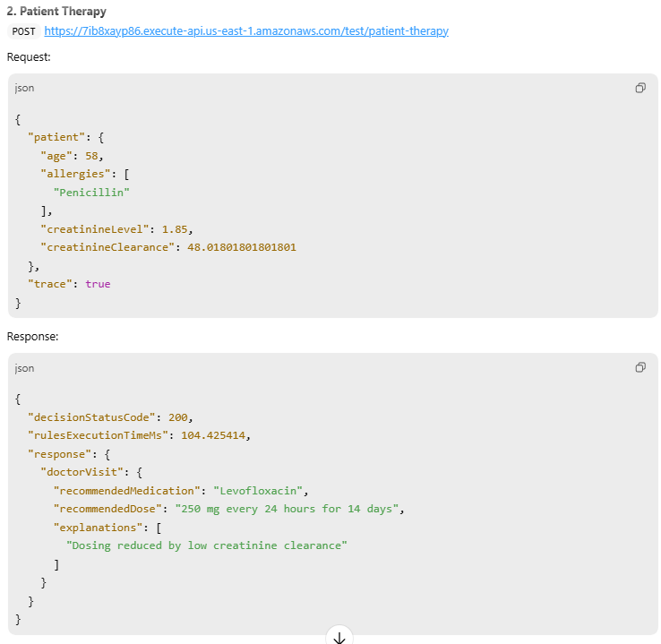Click the json label of response block
This screenshot has width=661, height=644.
point(24,367)
